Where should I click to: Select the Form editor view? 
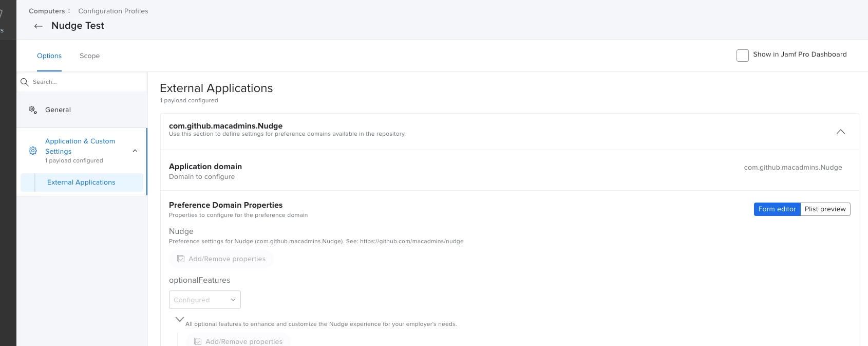[777, 209]
